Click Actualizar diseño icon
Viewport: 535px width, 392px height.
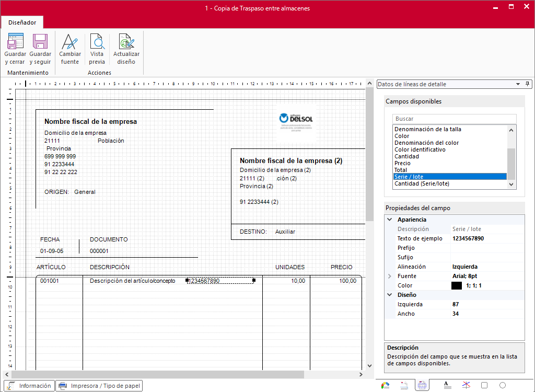pyautogui.click(x=126, y=41)
